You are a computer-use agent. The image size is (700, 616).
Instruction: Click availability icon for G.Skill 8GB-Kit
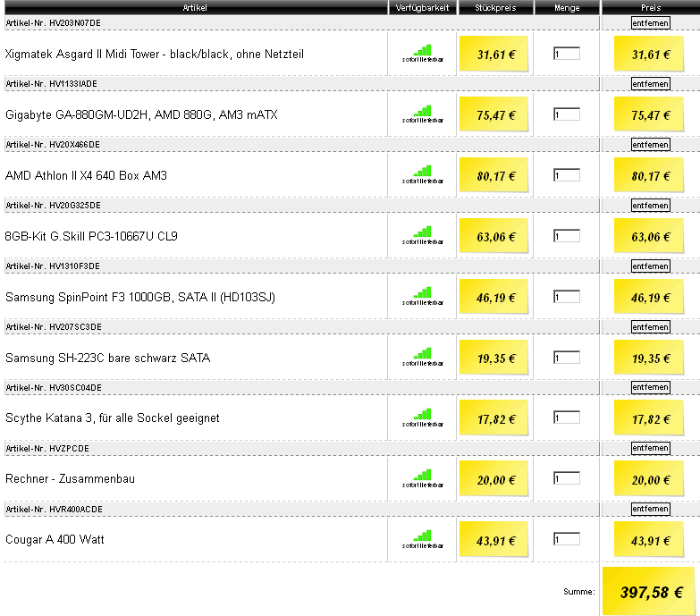[423, 236]
